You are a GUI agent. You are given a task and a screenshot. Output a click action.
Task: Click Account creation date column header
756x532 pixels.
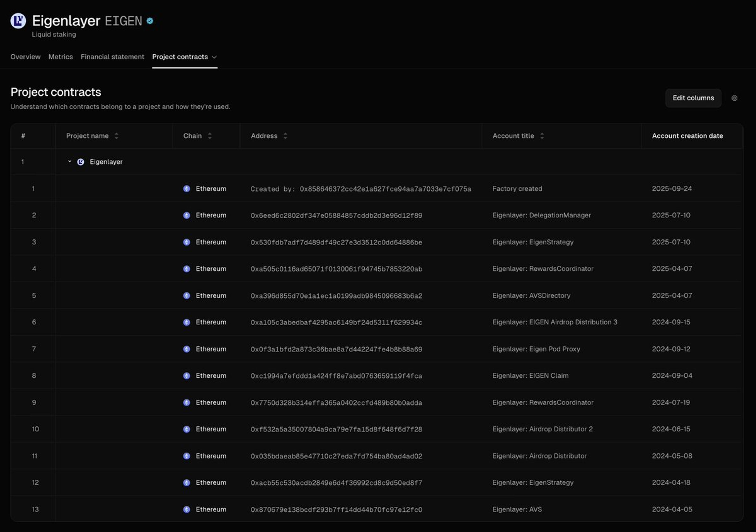pos(687,136)
